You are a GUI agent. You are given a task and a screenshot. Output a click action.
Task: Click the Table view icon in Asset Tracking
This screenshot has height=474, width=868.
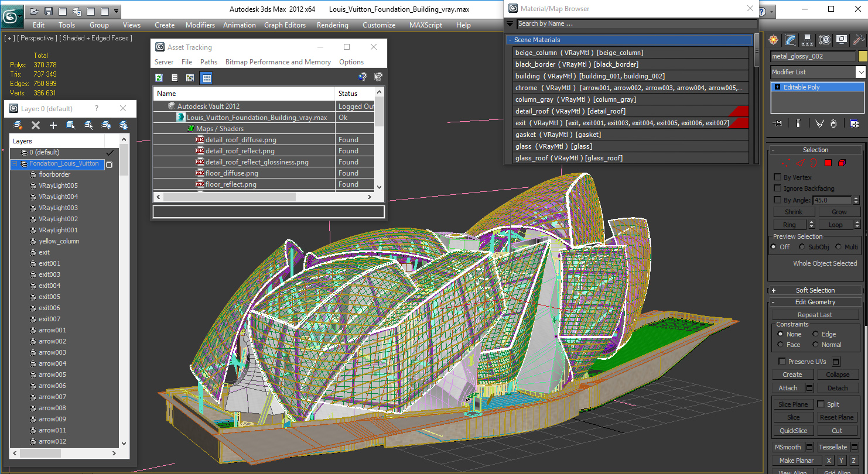point(206,78)
